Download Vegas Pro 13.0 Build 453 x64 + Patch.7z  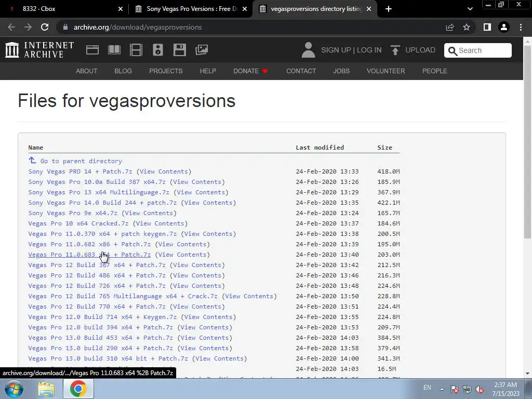(x=100, y=338)
